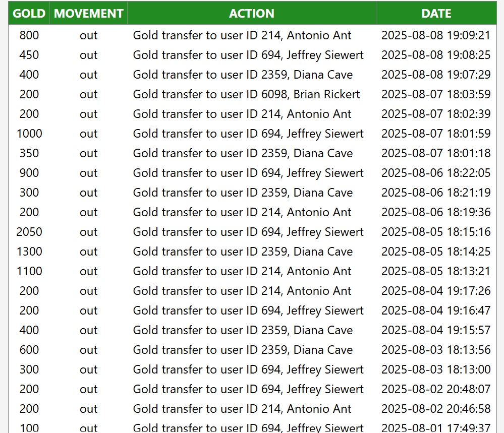Viewport: 504px width, 433px height.
Task: Click the 1000 gold amount cell
Action: point(29,134)
